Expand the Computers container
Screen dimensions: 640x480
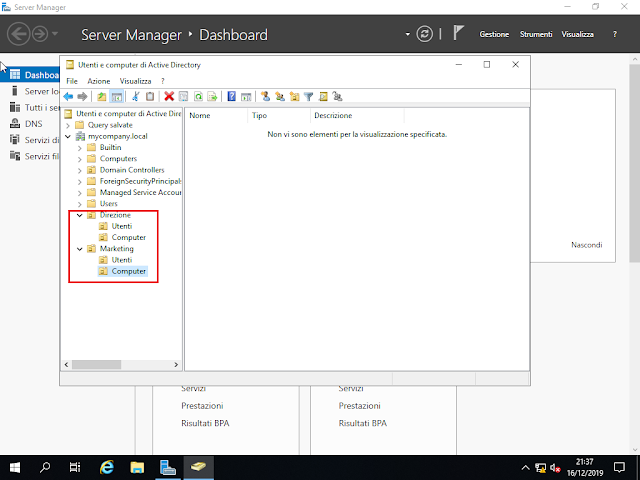pyautogui.click(x=80, y=159)
